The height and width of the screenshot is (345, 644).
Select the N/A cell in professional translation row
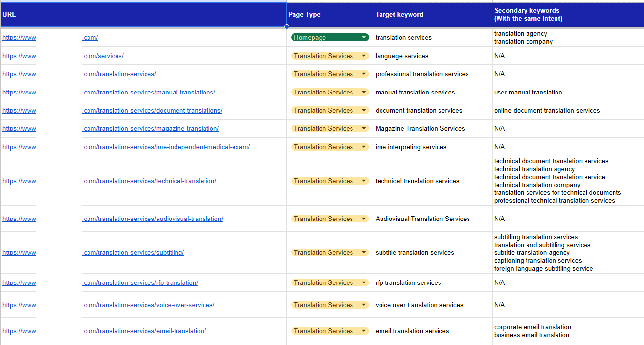pos(568,74)
